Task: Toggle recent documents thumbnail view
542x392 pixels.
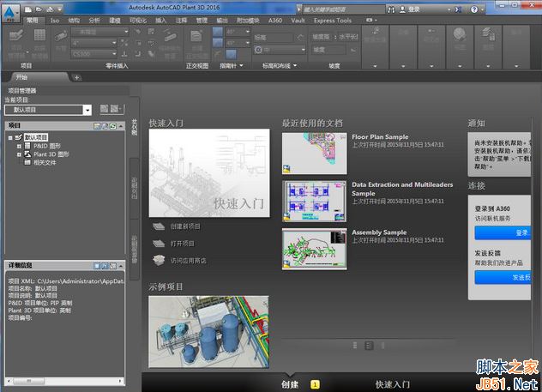Action: tap(369, 345)
